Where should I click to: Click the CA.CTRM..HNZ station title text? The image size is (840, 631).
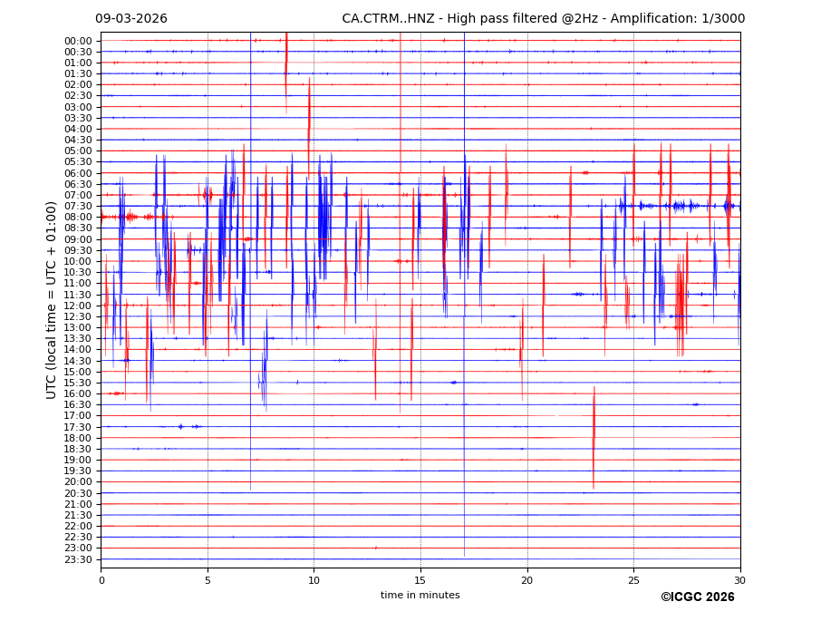point(540,19)
